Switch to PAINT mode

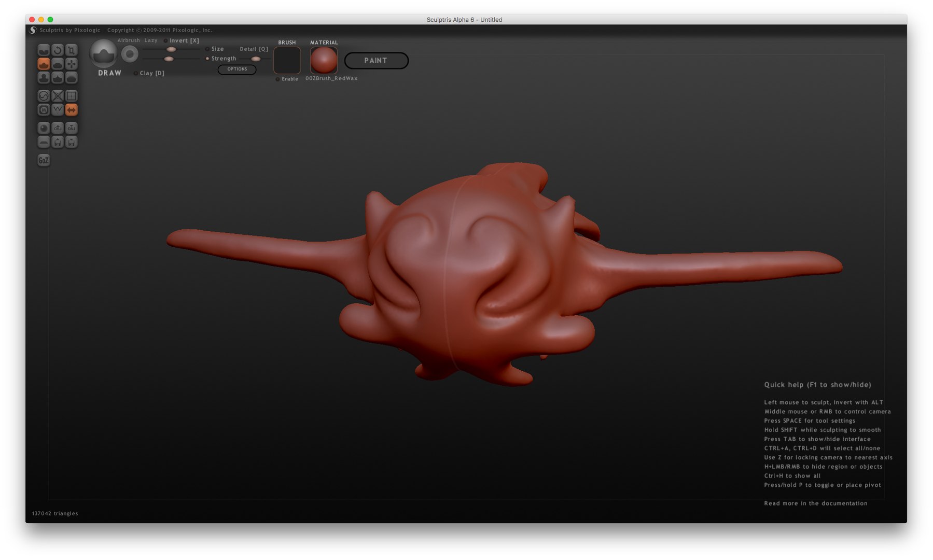[x=376, y=61]
